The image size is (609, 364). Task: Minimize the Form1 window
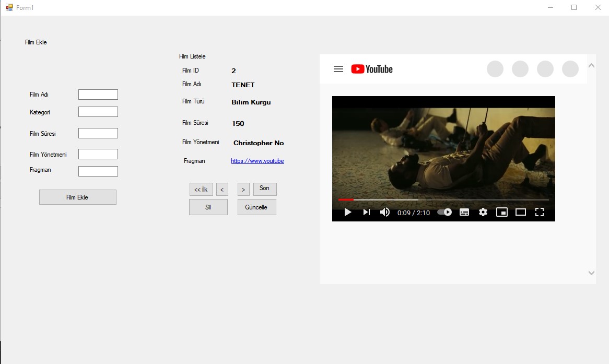pos(551,7)
